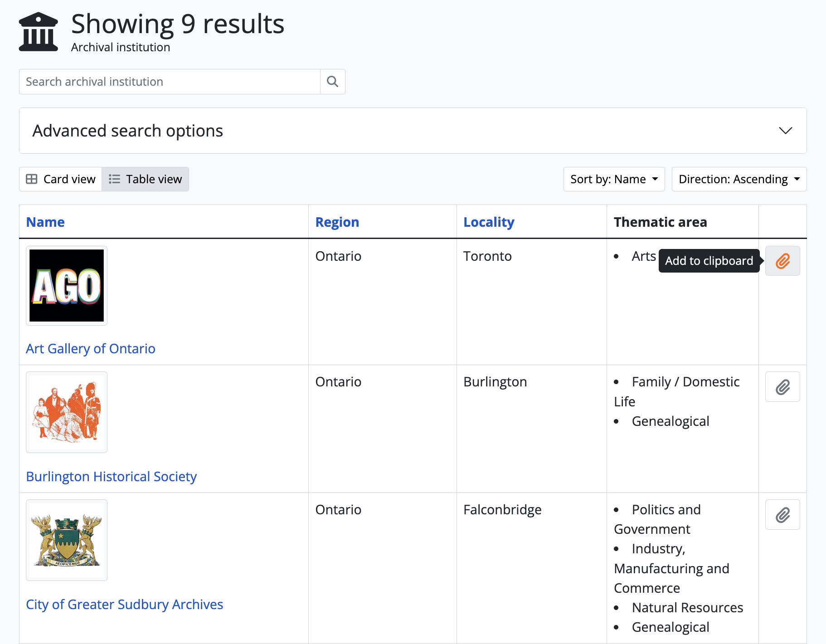This screenshot has height=644, width=826.
Task: Click the search magnifier button
Action: pos(332,82)
